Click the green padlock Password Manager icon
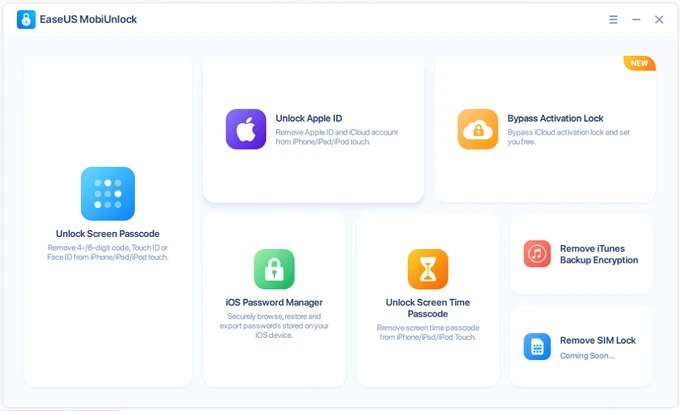This screenshot has height=411, width=680. [x=274, y=269]
